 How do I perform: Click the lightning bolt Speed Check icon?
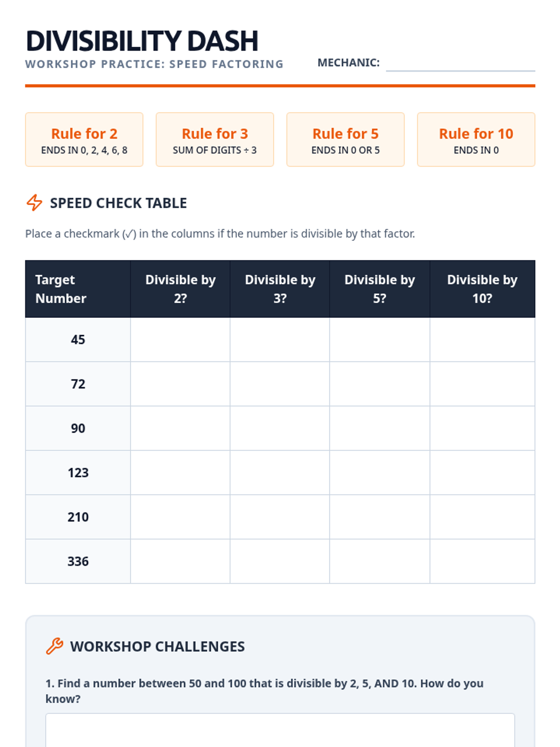coord(34,203)
